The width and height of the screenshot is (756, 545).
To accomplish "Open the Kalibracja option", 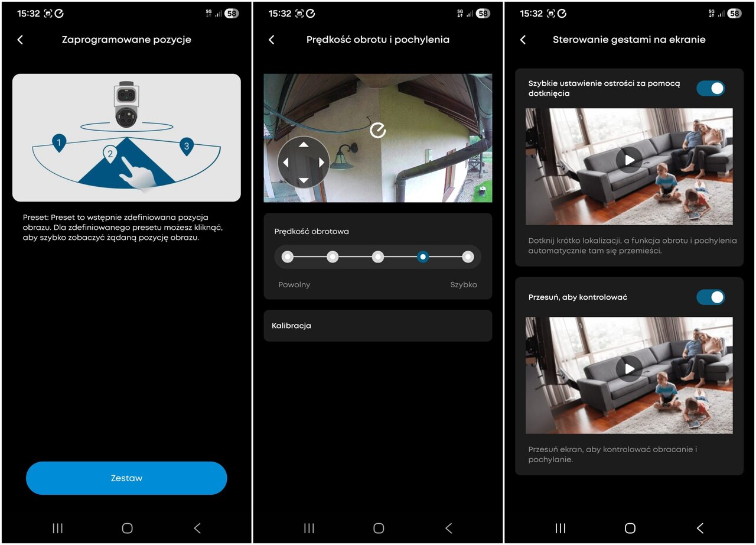I will (378, 326).
